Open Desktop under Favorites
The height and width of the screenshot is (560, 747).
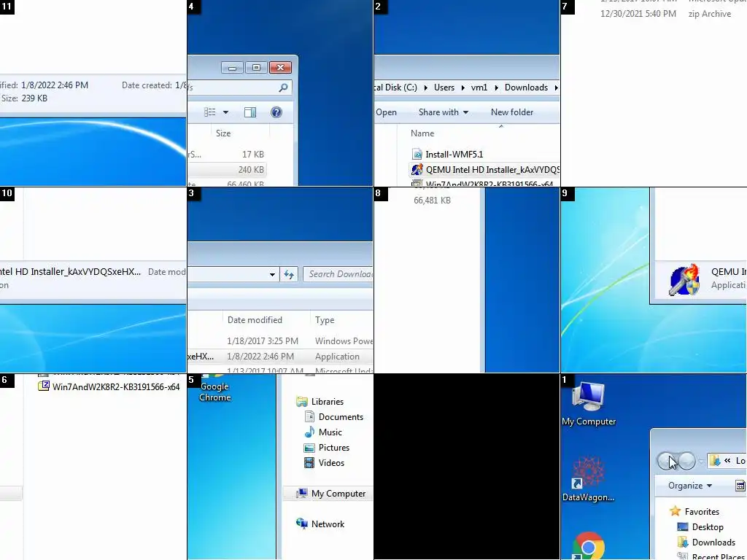coord(700,527)
